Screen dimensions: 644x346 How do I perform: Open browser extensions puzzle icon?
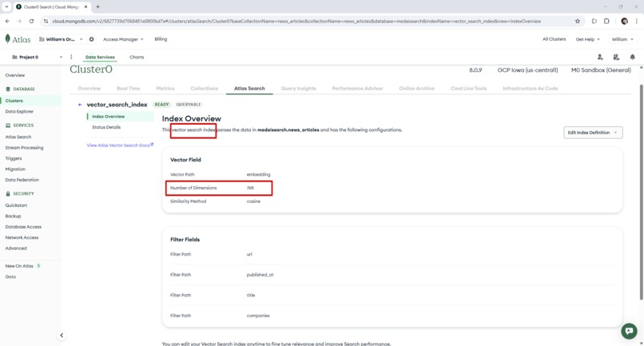tap(606, 21)
